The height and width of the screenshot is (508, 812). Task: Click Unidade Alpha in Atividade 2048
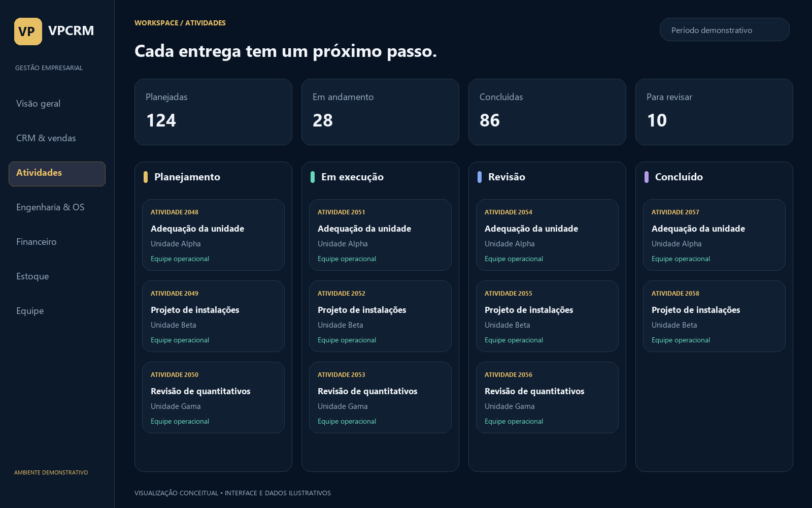[176, 244]
